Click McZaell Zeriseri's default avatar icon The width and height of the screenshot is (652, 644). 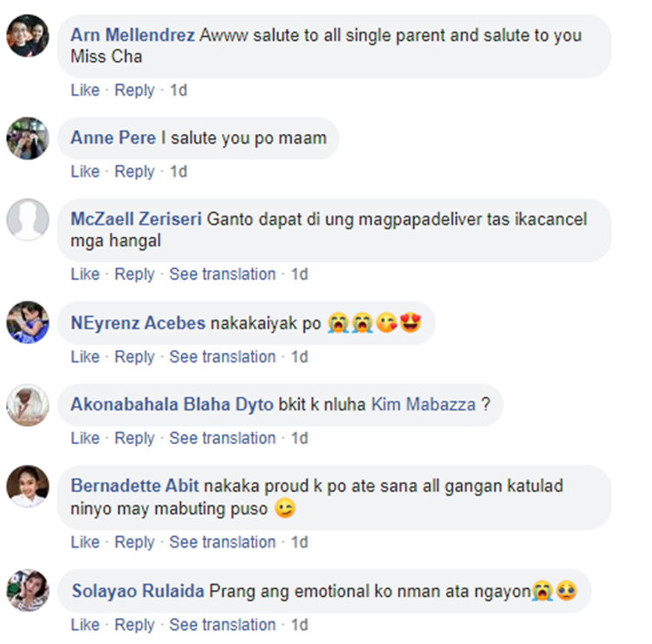(28, 219)
